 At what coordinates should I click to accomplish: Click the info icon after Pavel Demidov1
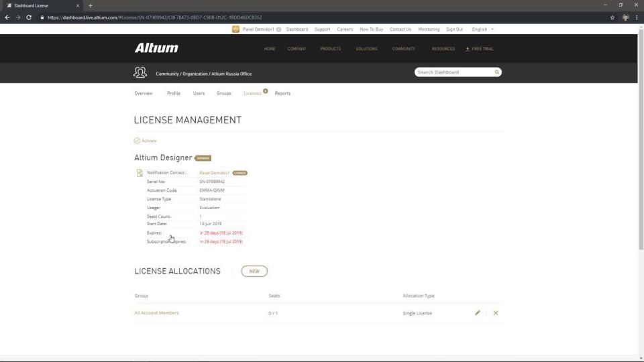(278, 29)
